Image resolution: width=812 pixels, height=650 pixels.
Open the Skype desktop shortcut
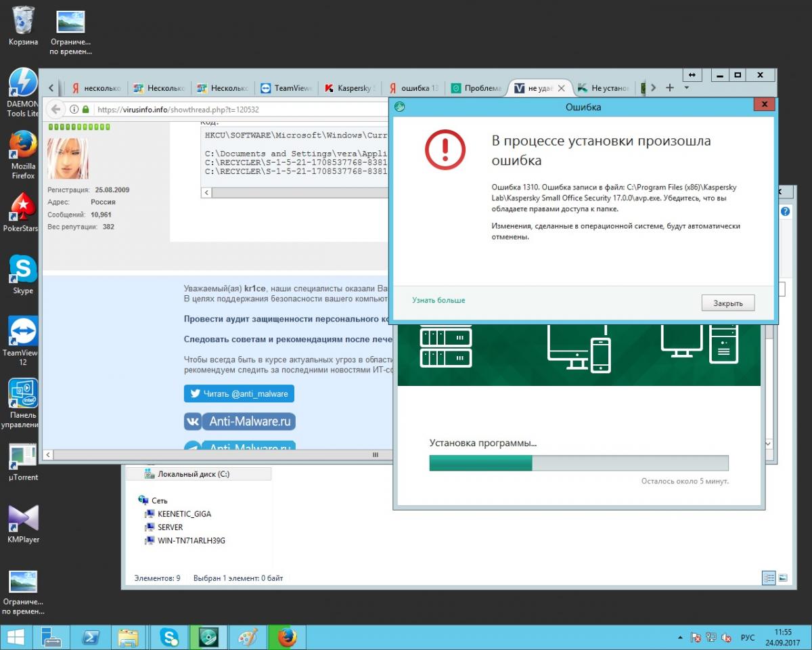point(23,275)
